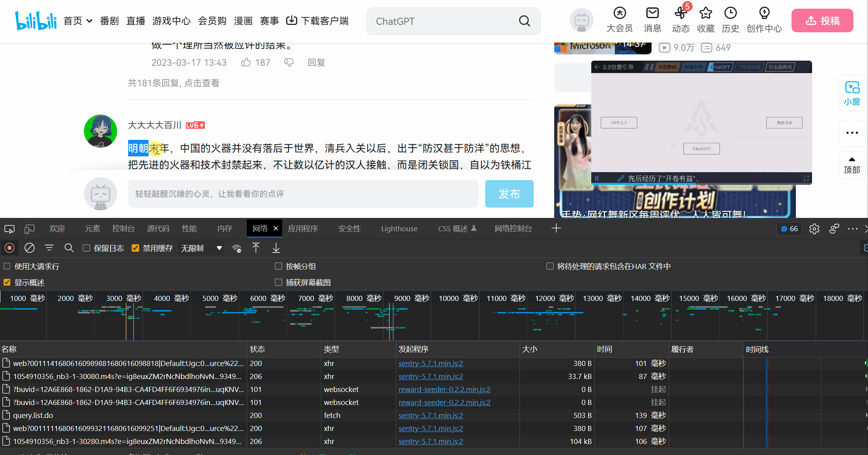
Task: Clear the network log
Action: 30,248
